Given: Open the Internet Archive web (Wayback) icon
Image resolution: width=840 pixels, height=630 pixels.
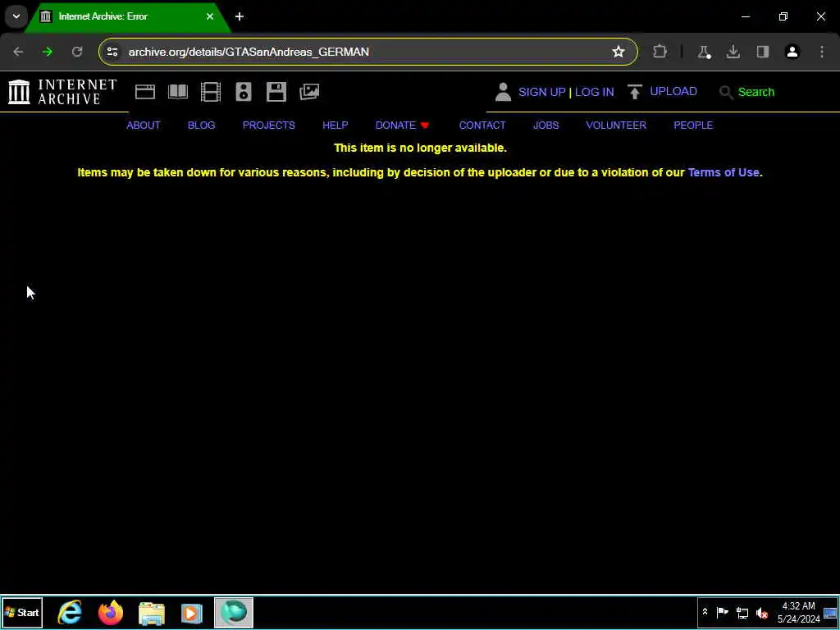Looking at the screenshot, I should pyautogui.click(x=145, y=92).
